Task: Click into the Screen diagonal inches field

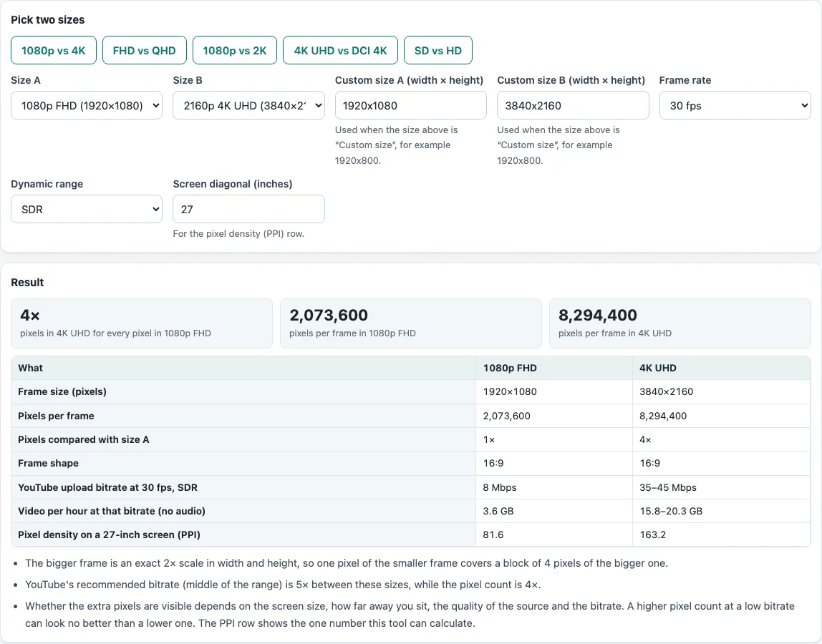Action: (x=248, y=209)
